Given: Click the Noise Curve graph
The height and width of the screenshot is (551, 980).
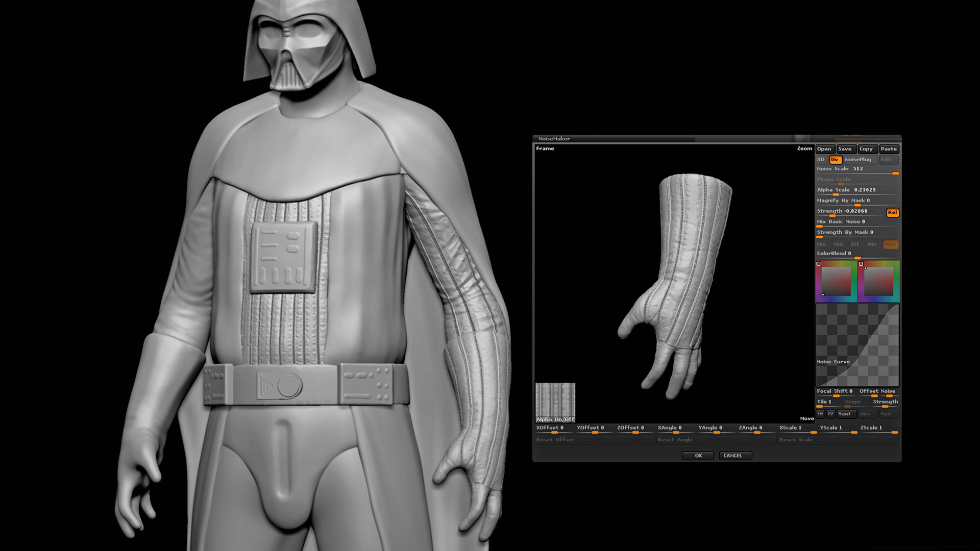Looking at the screenshot, I should coord(857,345).
